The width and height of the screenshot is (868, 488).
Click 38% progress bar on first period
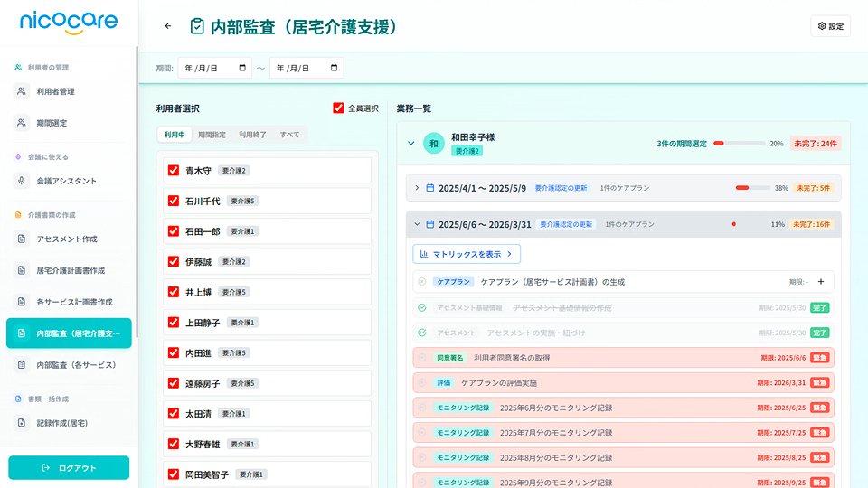(753, 188)
